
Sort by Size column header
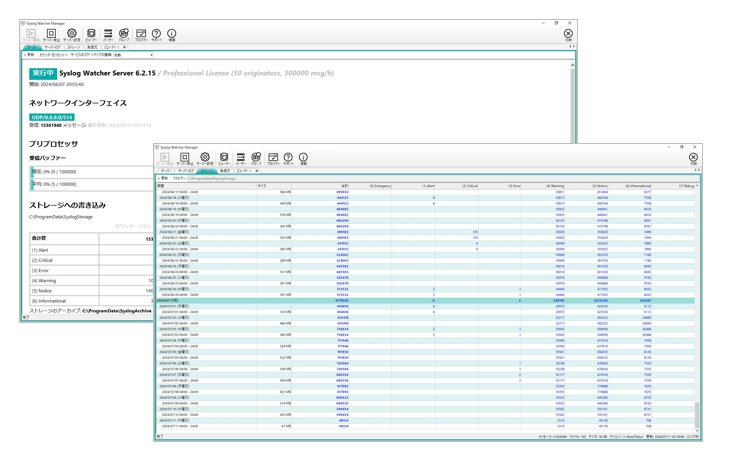click(x=274, y=186)
